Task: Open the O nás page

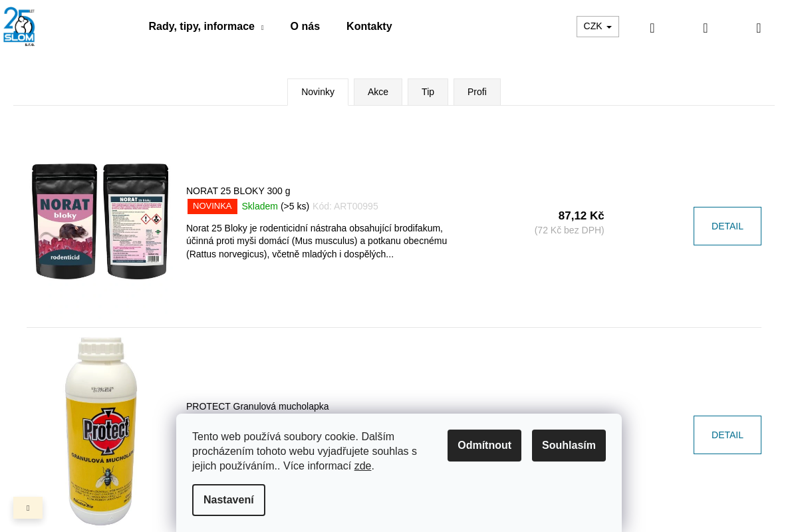Action: [x=305, y=27]
